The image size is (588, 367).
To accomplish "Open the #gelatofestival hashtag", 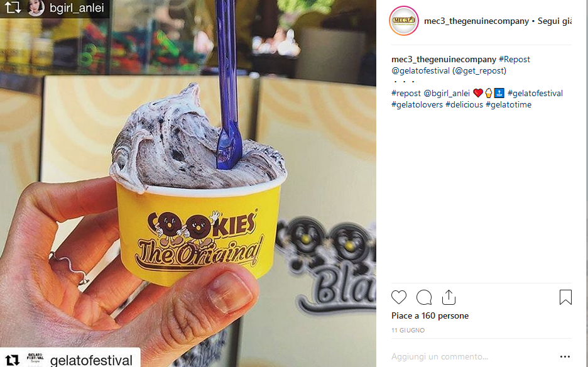I will click(535, 93).
